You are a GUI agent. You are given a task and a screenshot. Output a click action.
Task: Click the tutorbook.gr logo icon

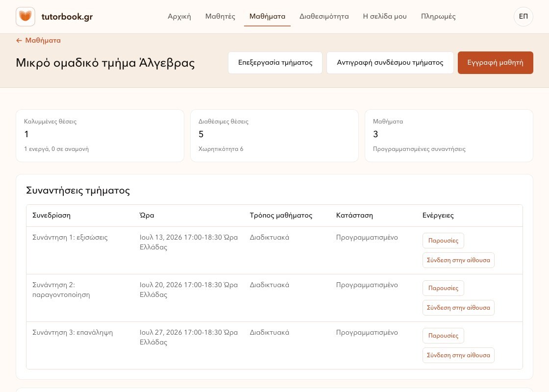[x=25, y=17]
